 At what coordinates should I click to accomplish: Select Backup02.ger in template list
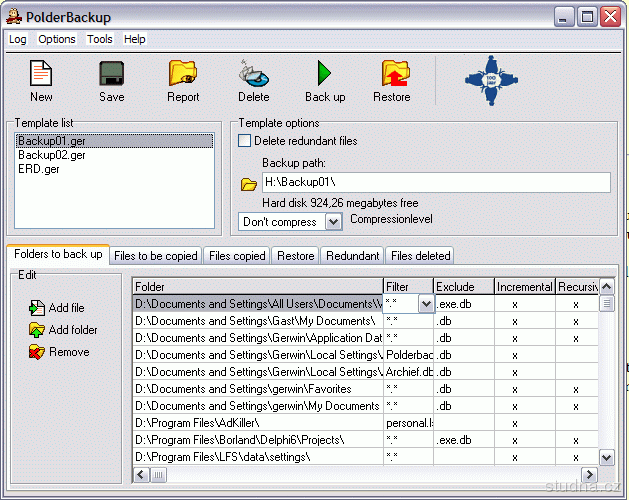click(52, 155)
